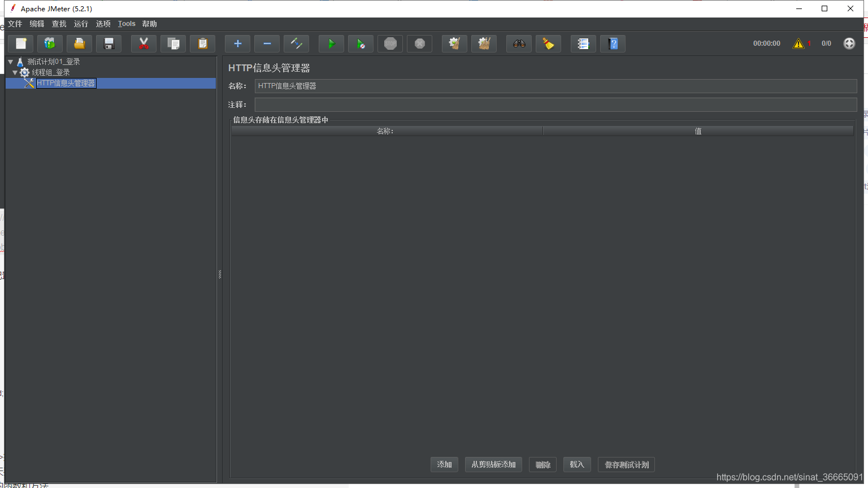Open the 编辑 menu
868x488 pixels.
37,24
